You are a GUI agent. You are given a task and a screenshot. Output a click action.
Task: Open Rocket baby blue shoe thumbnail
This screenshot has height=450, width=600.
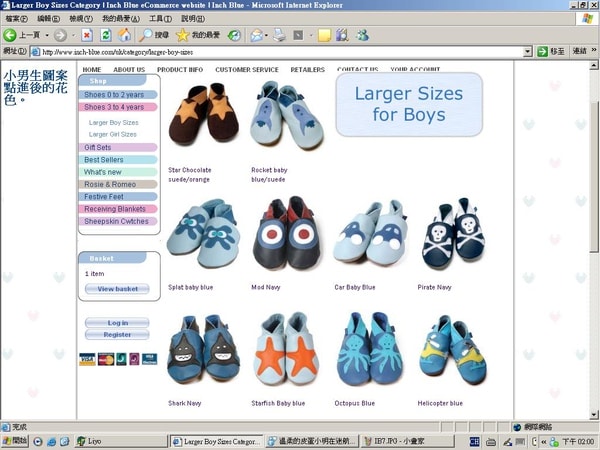286,115
